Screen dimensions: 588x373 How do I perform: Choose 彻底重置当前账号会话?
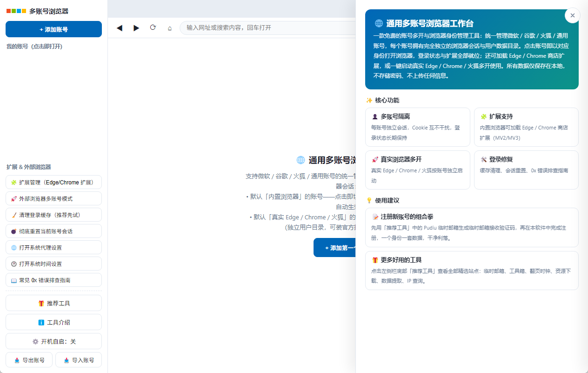pyautogui.click(x=53, y=231)
